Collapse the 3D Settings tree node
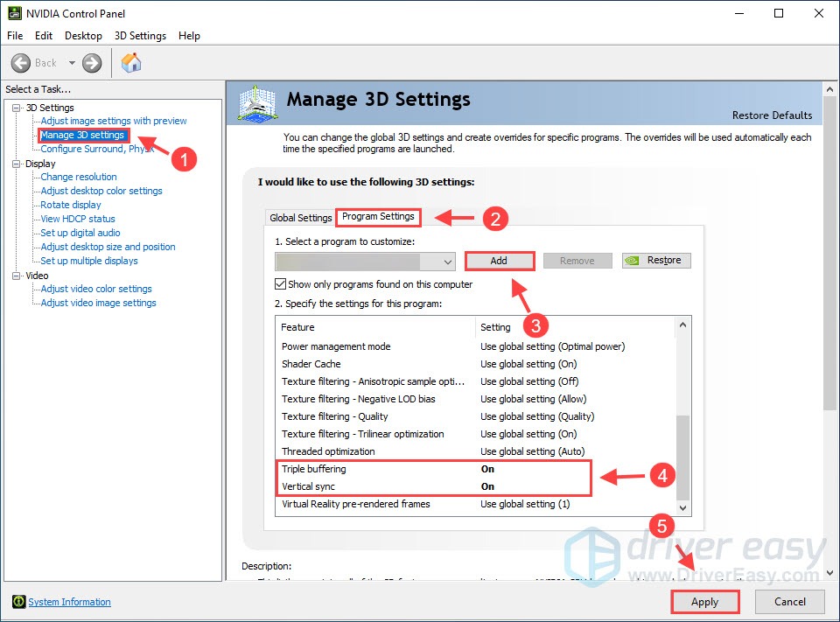Image resolution: width=840 pixels, height=622 pixels. (17, 108)
